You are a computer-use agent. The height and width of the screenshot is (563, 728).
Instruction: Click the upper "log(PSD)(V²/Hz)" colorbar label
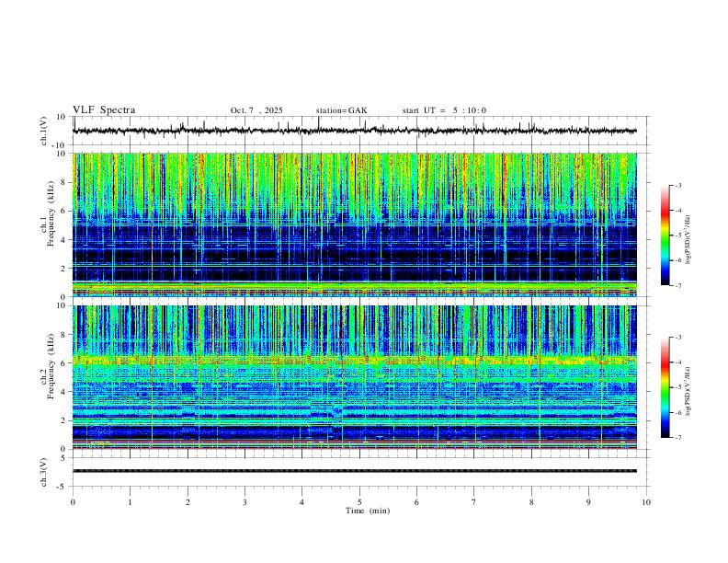pos(688,240)
